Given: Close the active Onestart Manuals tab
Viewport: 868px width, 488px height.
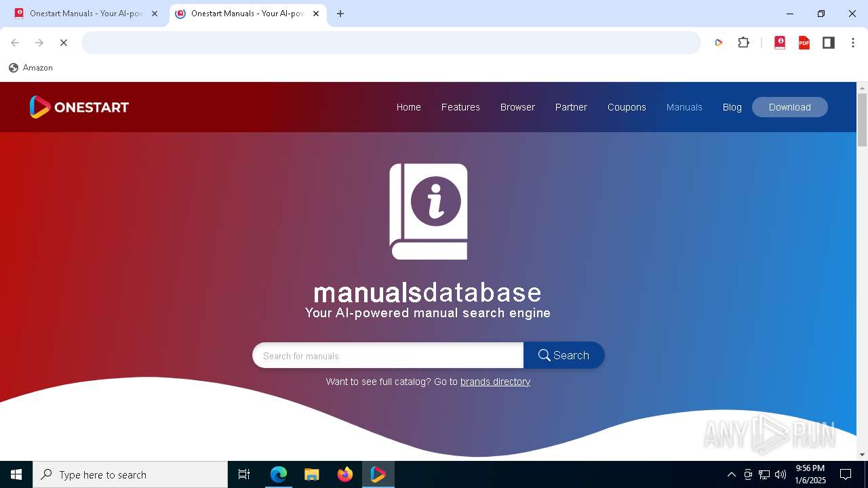Looking at the screenshot, I should pyautogui.click(x=316, y=14).
